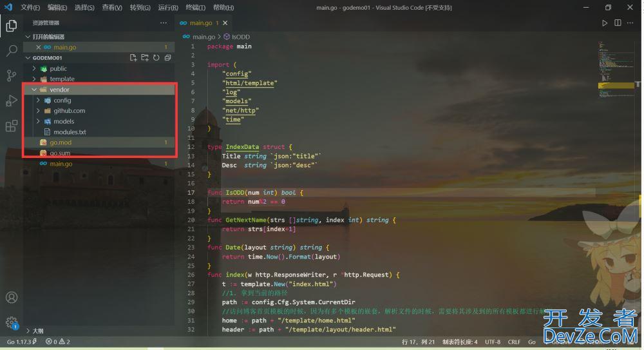
Task: Open the Explorer view in activity bar
Action: coord(12,26)
